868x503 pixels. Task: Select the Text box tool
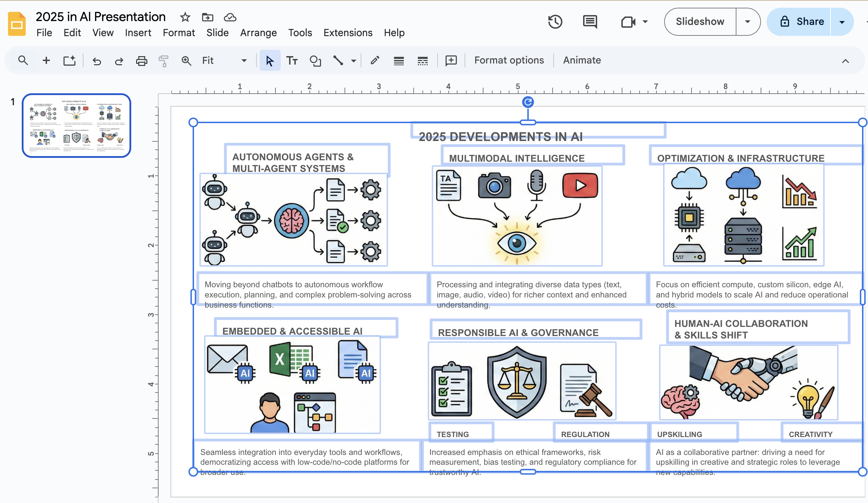click(x=292, y=61)
